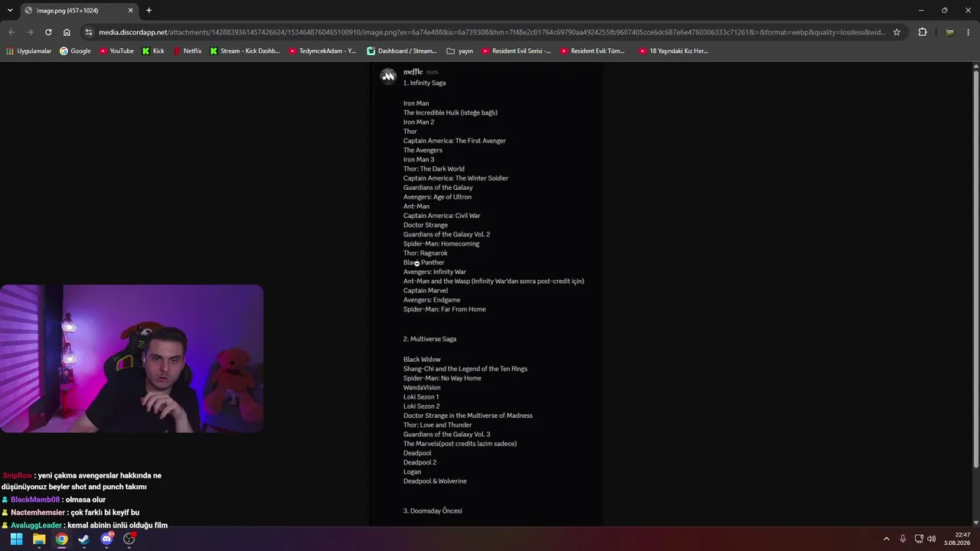Screen dimensions: 980x551
Task: Open Steam from the taskbar
Action: (x=83, y=539)
